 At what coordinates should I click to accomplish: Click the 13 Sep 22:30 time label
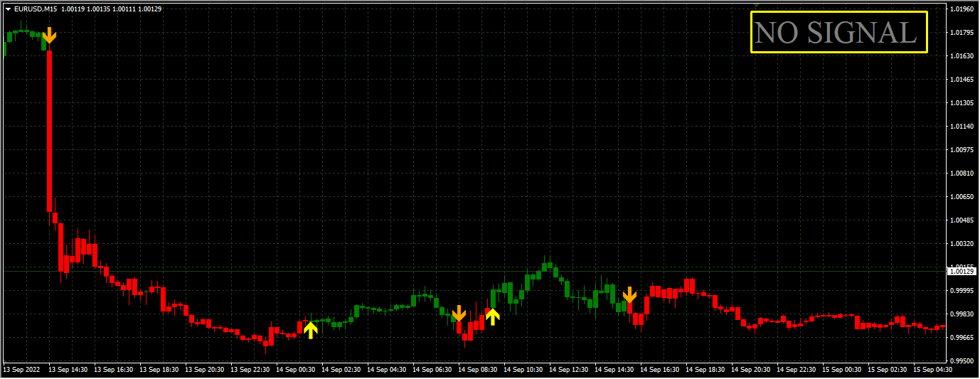[x=252, y=370]
